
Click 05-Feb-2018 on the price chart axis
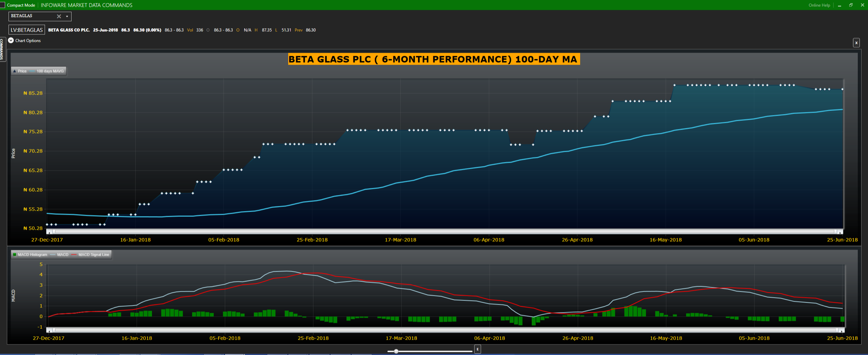click(224, 240)
